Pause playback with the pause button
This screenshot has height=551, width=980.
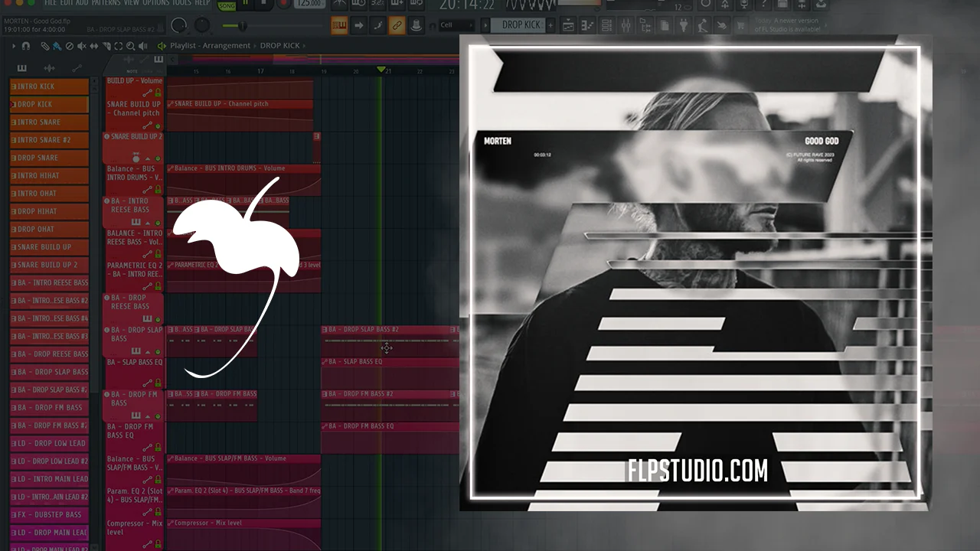247,4
